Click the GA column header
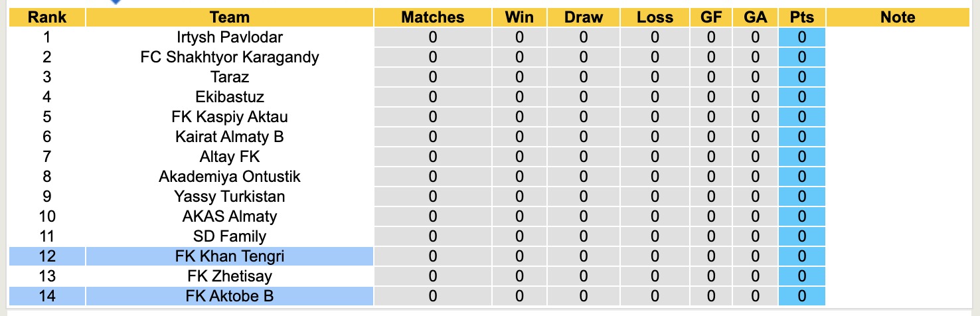980x316 pixels. pos(755,18)
